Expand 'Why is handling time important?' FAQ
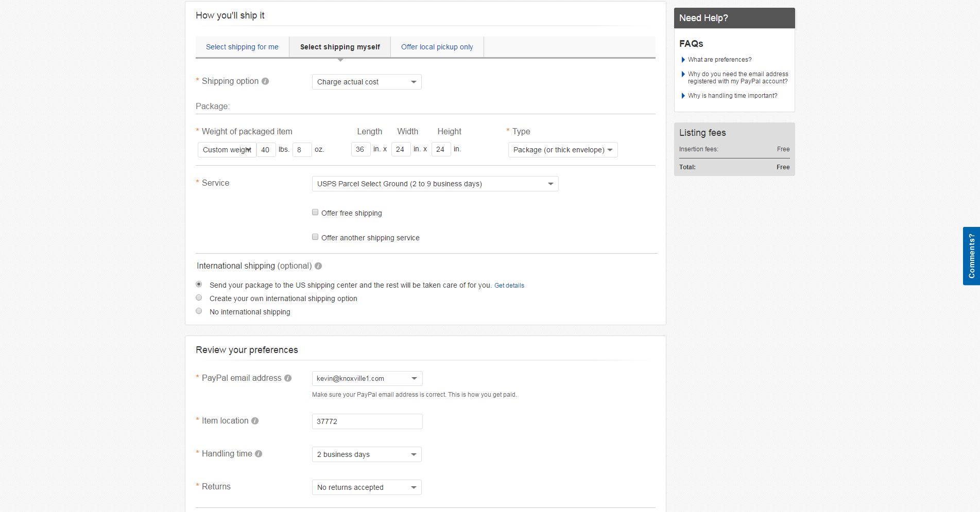This screenshot has width=980, height=512. coord(683,96)
